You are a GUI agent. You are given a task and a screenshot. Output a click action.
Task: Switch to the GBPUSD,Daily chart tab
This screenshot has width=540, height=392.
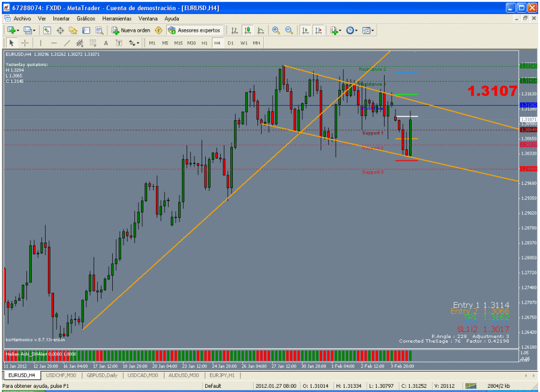click(x=103, y=375)
